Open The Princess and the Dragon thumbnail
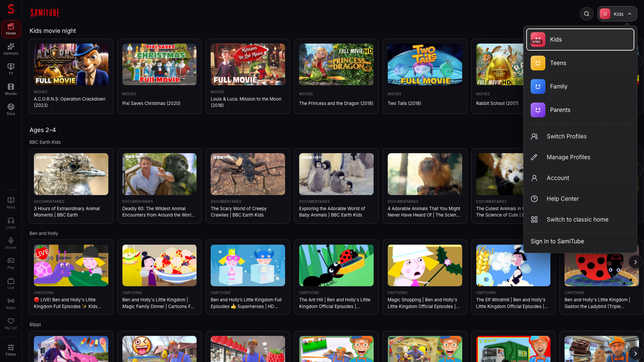 click(x=336, y=64)
